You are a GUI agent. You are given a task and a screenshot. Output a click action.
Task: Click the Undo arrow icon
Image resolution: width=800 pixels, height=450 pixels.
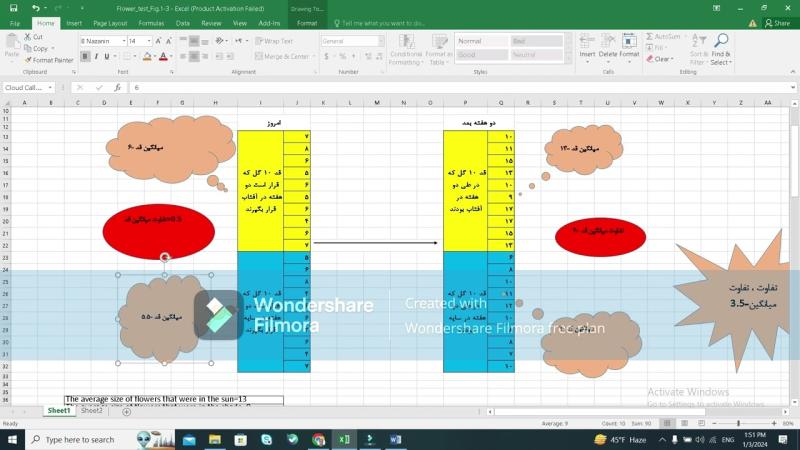(35, 8)
